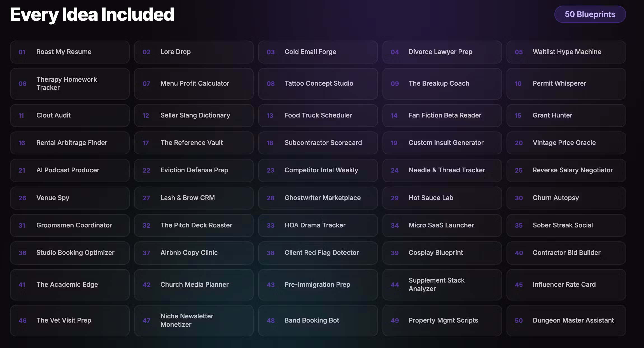Image resolution: width=644 pixels, height=348 pixels.
Task: Select the Grant Hunter idea
Action: click(x=566, y=115)
